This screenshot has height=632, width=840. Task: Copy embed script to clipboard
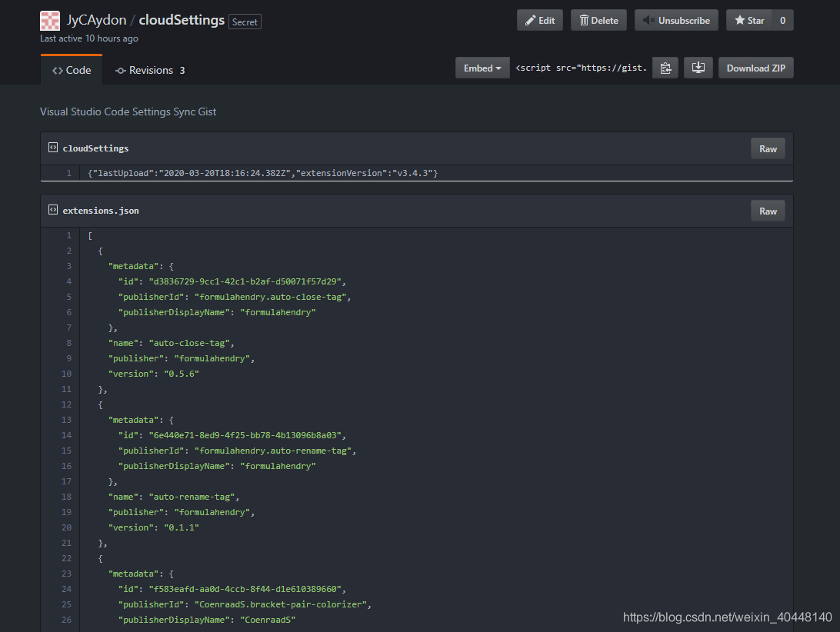(x=665, y=68)
